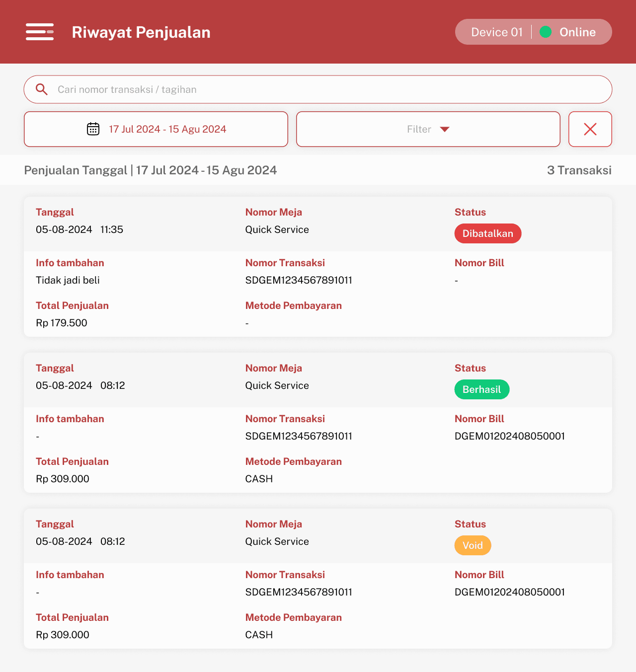This screenshot has width=636, height=672.
Task: Select the 3 Transaksi count text
Action: [579, 170]
